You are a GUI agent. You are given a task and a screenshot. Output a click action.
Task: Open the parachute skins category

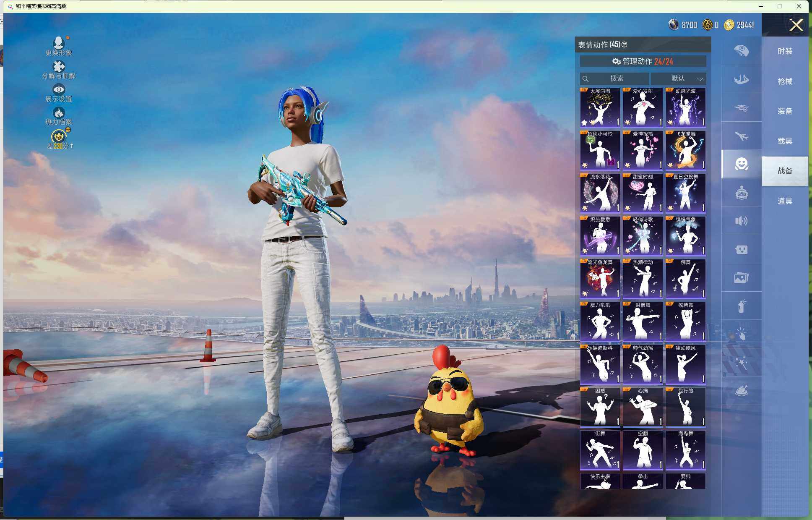[741, 51]
